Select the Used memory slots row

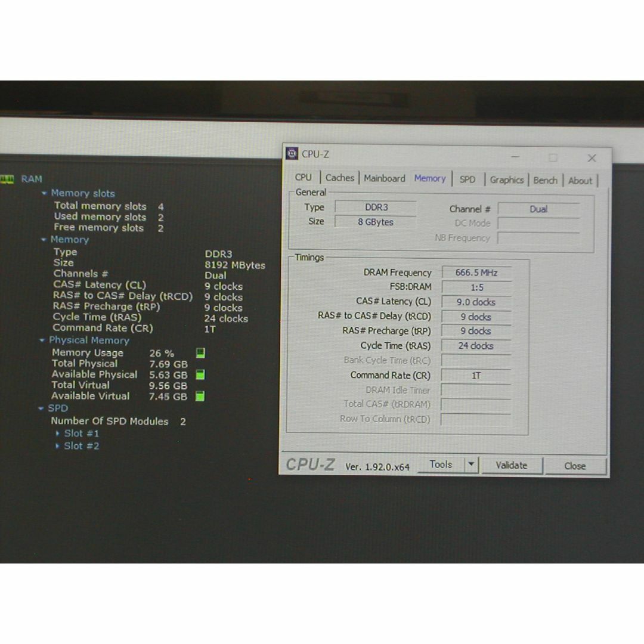tap(109, 217)
